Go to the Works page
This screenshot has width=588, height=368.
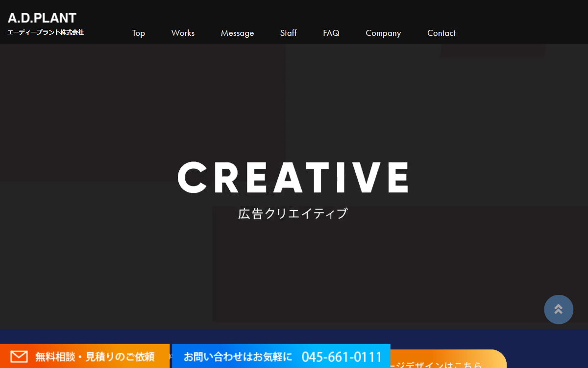183,33
